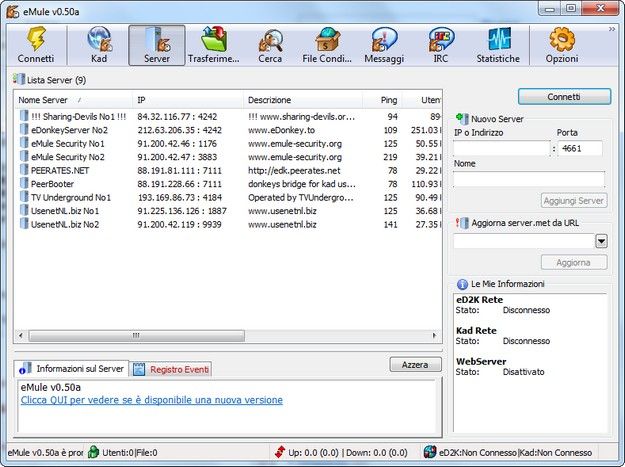Open the Messaggi messages view
Viewport: 625px width, 467px height.
point(384,45)
